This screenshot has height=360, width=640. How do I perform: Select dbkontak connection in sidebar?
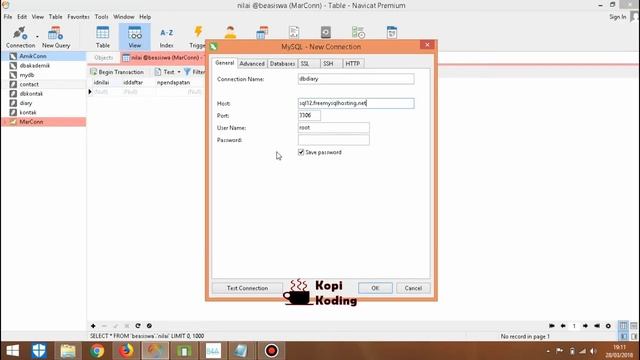[x=44, y=93]
